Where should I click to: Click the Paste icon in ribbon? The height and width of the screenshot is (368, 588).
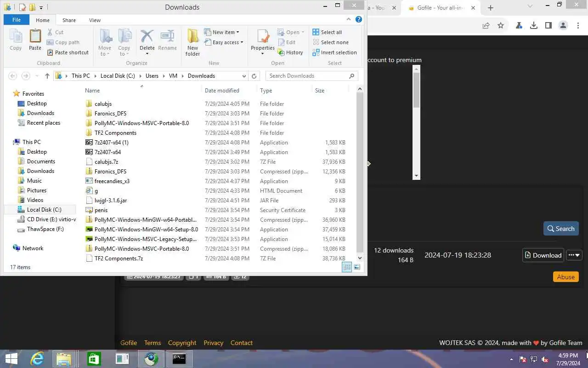click(x=35, y=40)
